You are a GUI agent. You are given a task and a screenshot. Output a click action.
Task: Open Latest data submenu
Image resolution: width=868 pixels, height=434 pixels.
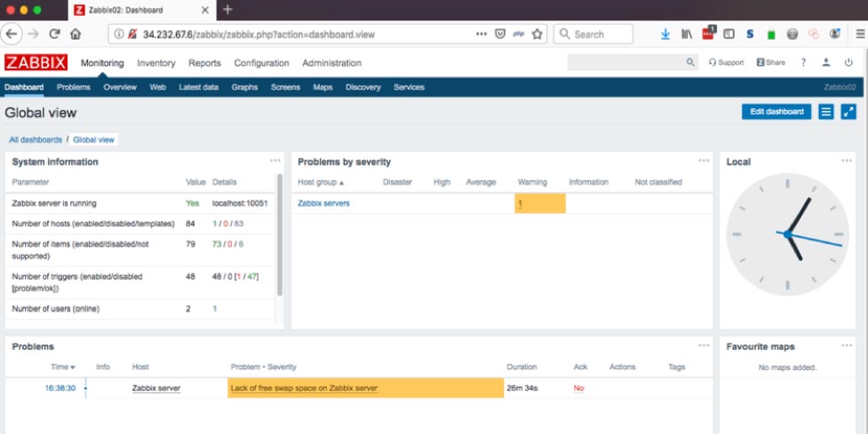click(x=199, y=87)
